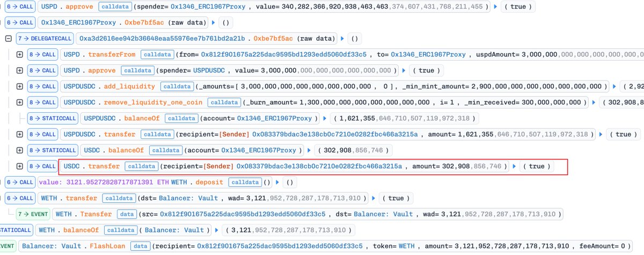Open calldata for top USPD approve call
Image resolution: width=644 pixels, height=255 pixels.
[x=114, y=7]
